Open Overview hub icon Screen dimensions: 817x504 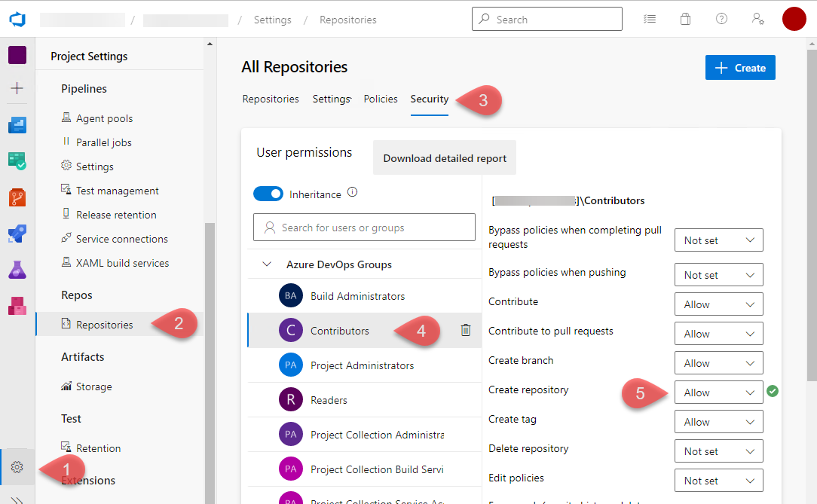(x=17, y=125)
